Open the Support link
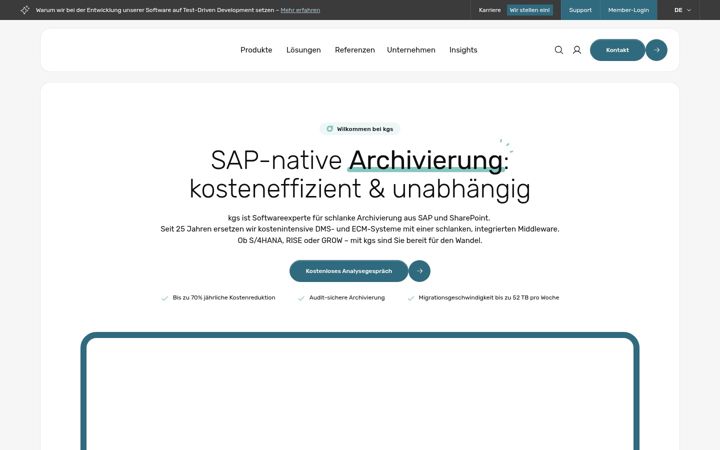Image resolution: width=720 pixels, height=450 pixels. [x=580, y=10]
